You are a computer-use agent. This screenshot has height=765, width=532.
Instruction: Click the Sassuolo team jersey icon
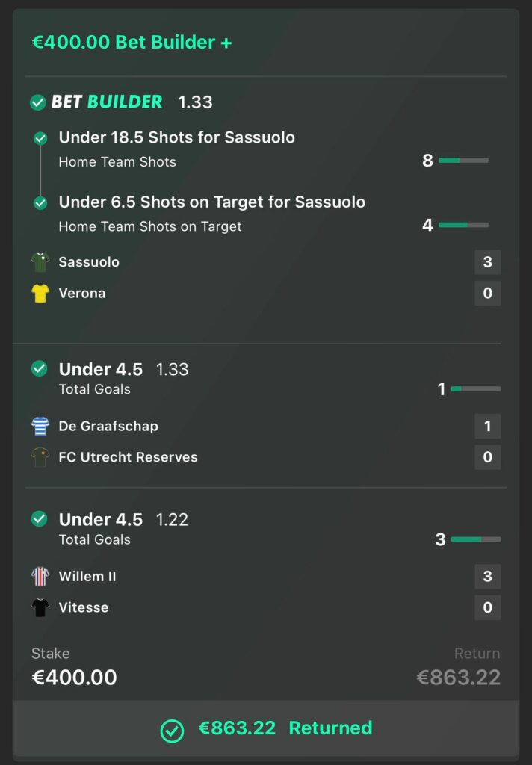[x=40, y=262]
